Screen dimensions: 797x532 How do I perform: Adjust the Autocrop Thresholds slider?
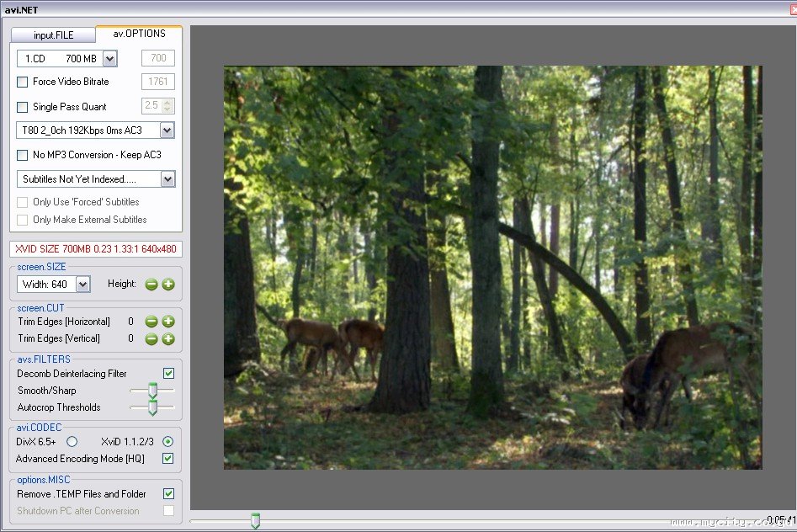(152, 407)
